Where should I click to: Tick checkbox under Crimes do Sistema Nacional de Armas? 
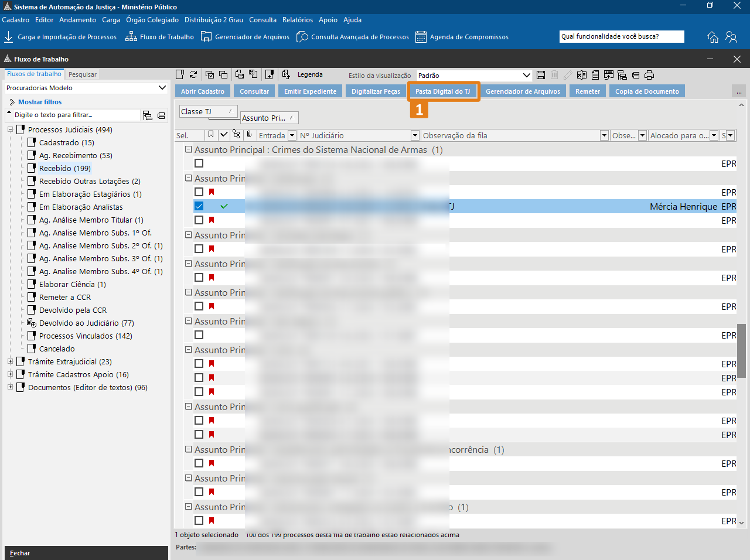pyautogui.click(x=199, y=163)
